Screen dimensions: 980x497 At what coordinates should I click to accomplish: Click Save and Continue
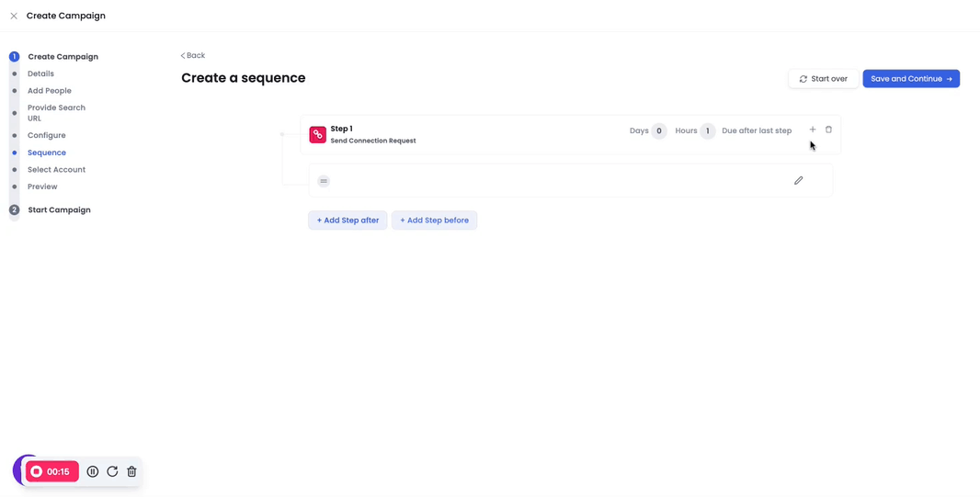[x=911, y=79]
